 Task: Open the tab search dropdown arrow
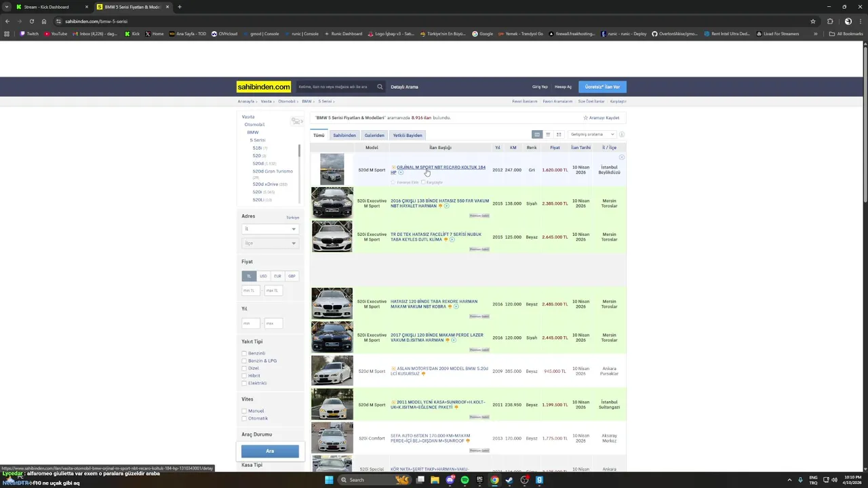7,7
